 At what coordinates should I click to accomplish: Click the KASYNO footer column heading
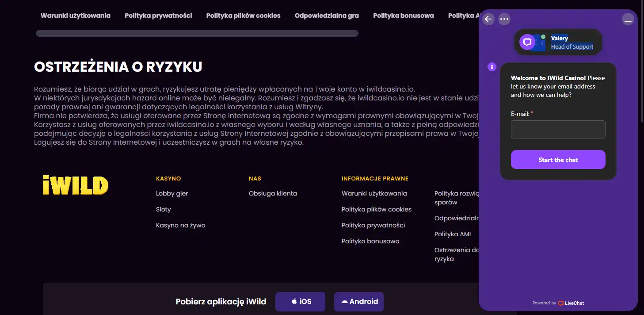tap(168, 179)
